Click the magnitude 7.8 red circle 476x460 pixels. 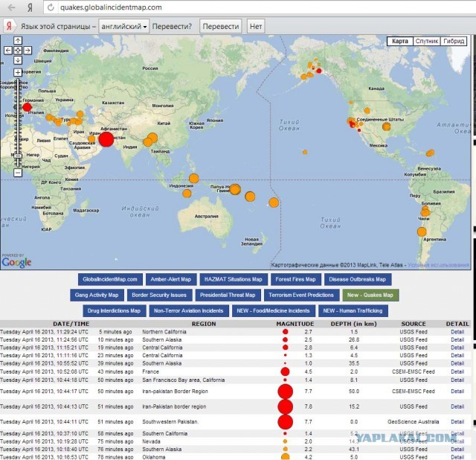click(x=285, y=406)
